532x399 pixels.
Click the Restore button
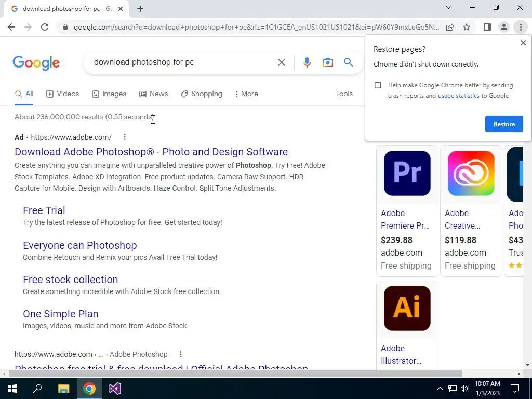coord(504,124)
